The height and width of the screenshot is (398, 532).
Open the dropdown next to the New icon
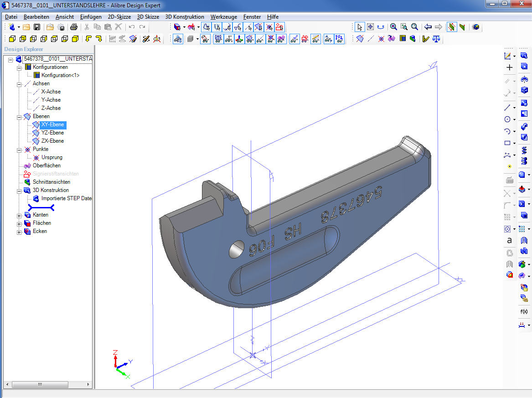(19, 27)
